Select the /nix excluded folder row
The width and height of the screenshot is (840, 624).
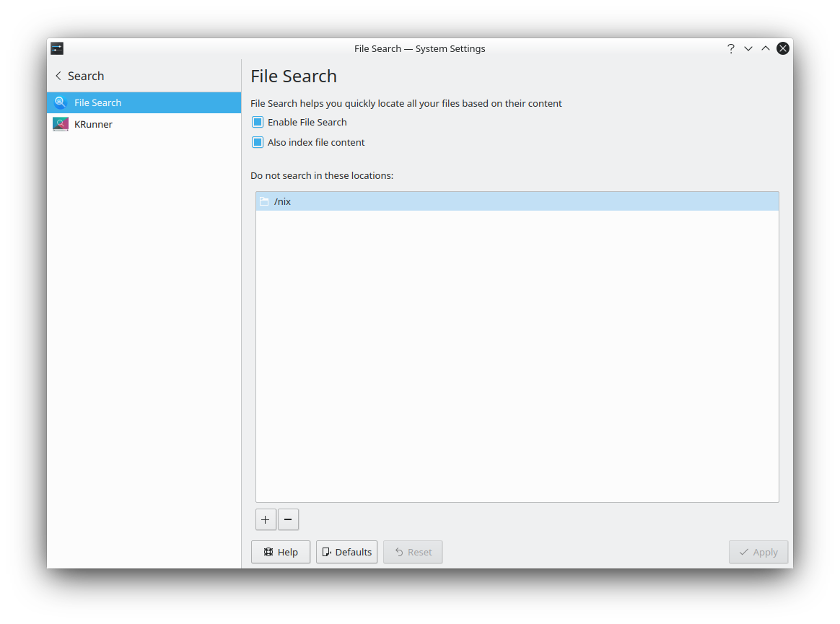click(517, 201)
